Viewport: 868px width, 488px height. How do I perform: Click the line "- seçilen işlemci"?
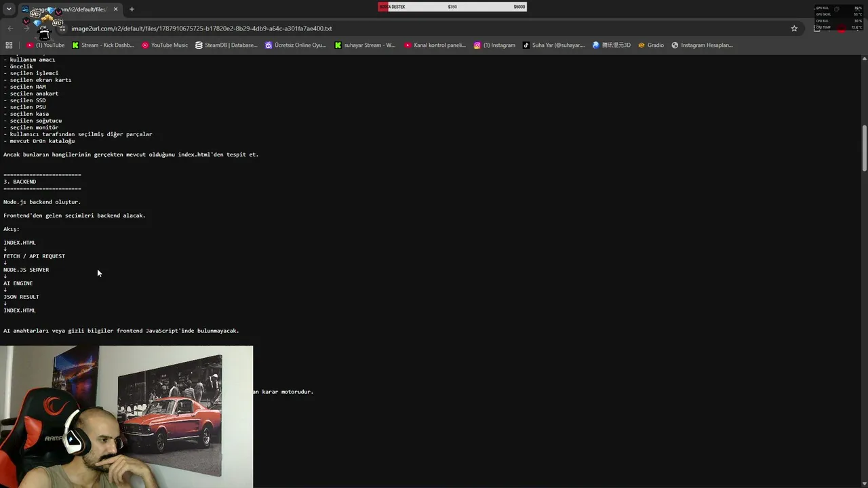click(x=31, y=73)
